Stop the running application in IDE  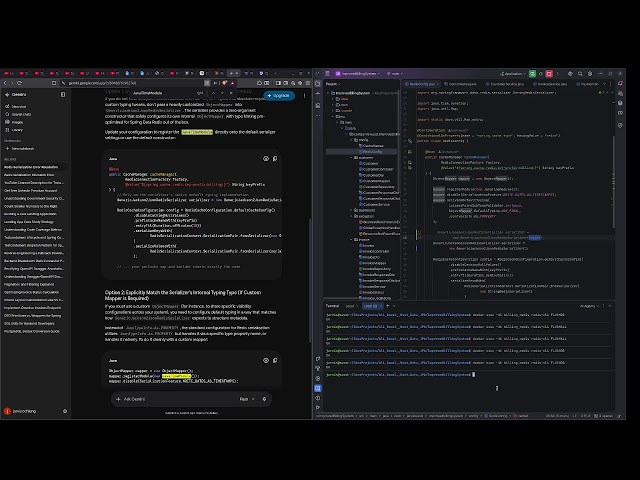pyautogui.click(x=549, y=73)
